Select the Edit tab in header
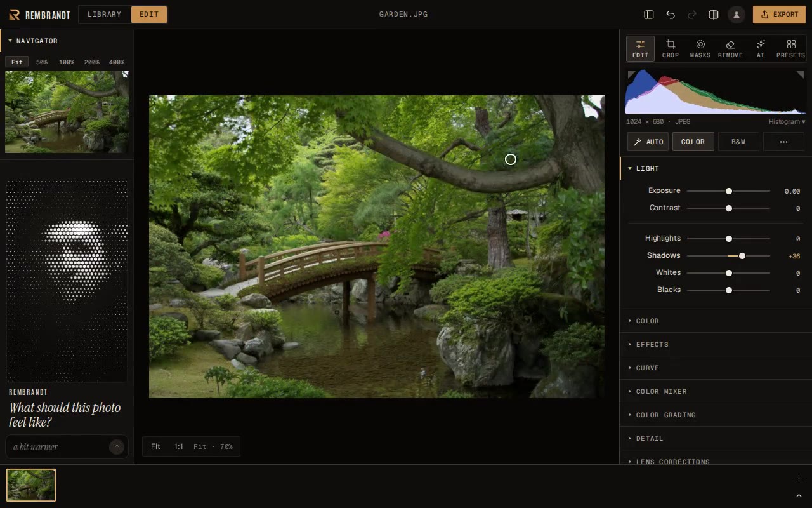This screenshot has height=508, width=812. 149,15
